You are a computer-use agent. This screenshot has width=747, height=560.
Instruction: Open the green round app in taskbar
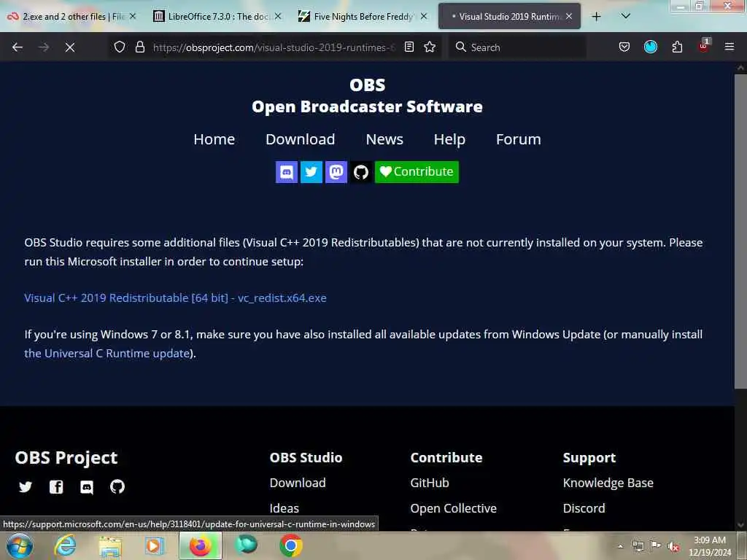click(247, 545)
